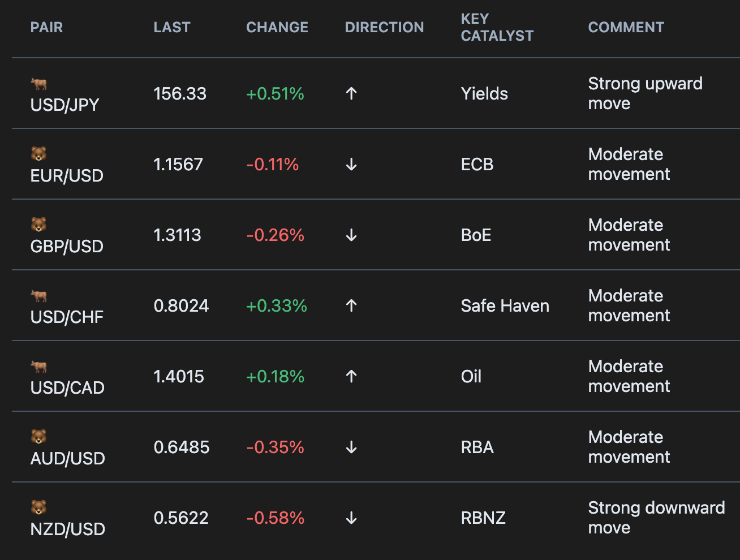This screenshot has height=560, width=740.
Task: Click 'Moderate movement' comment in AUD/USD row
Action: pos(629,447)
